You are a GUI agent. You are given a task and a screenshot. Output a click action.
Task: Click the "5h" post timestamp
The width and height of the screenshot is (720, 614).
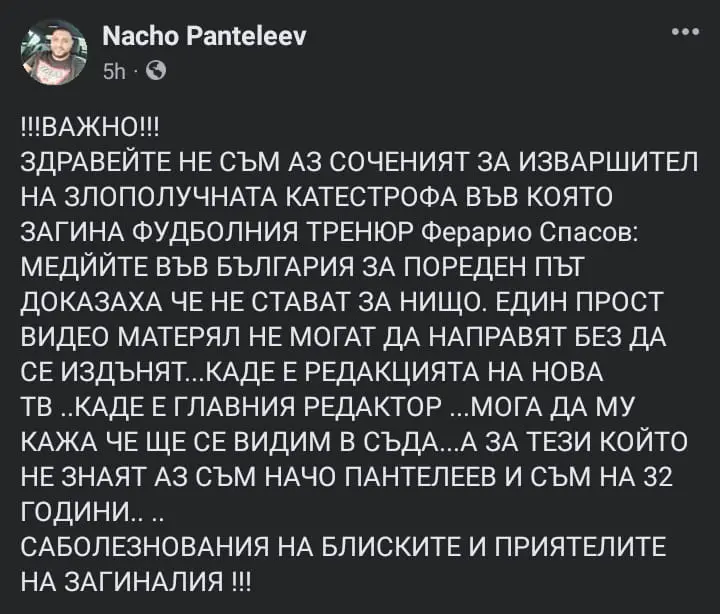click(x=116, y=72)
